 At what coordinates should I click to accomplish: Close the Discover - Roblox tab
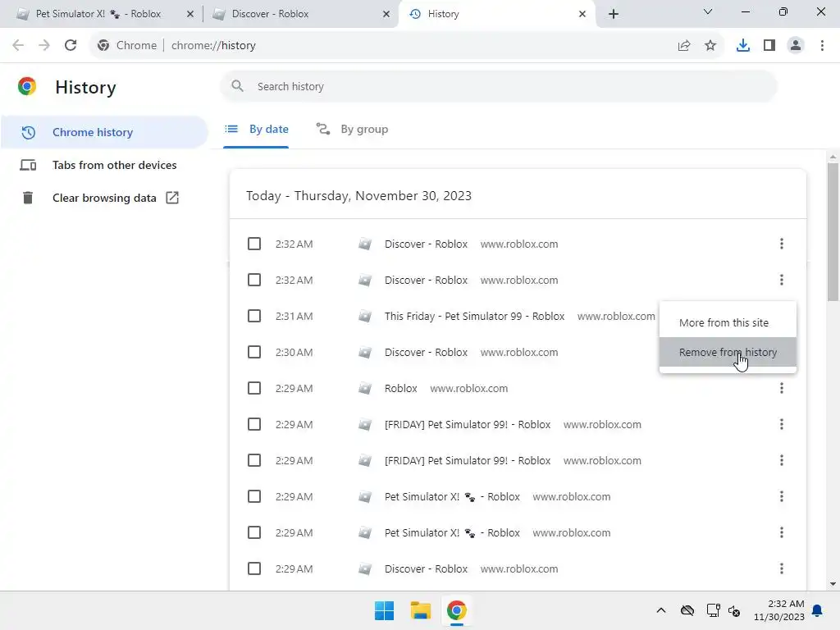pyautogui.click(x=386, y=14)
